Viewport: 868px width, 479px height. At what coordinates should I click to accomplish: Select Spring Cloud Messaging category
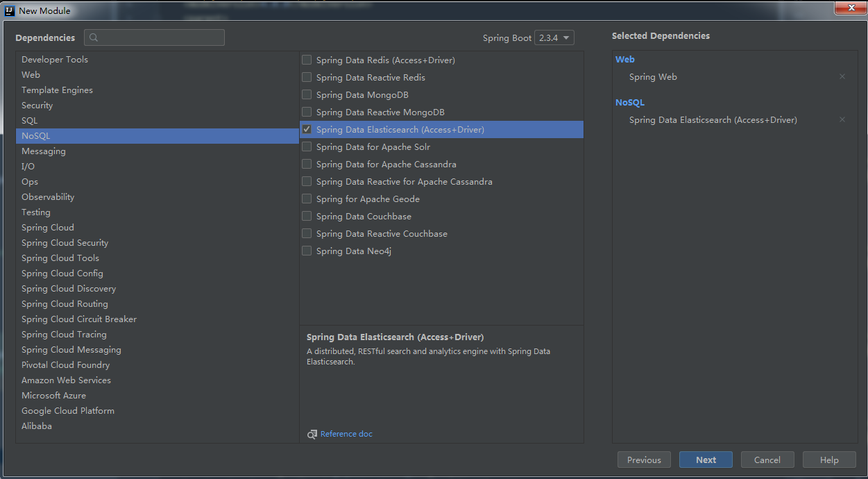click(157, 350)
